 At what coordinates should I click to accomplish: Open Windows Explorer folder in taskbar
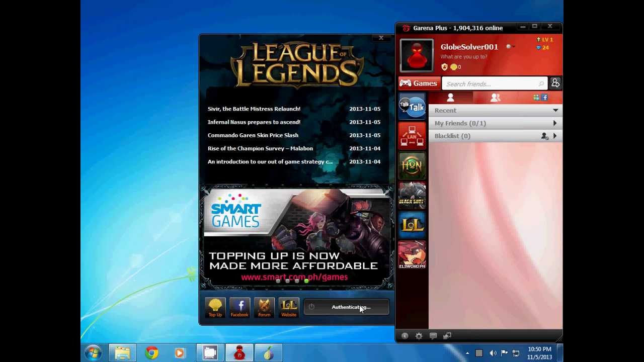[122, 353]
